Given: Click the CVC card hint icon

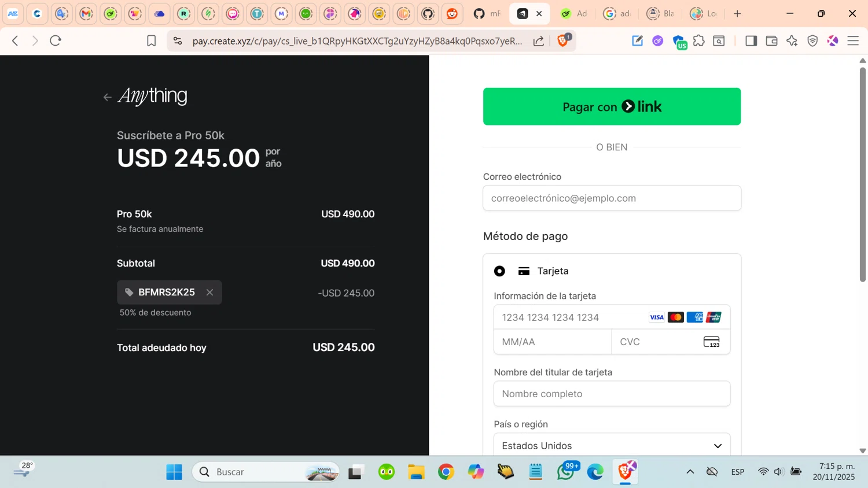Looking at the screenshot, I should tap(711, 342).
